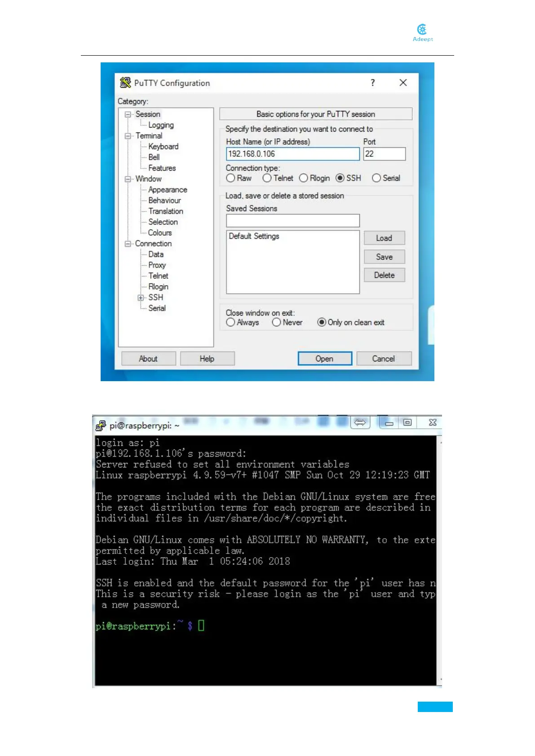Click the Saved Sessions name input field
535x756 pixels.
pos(293,220)
